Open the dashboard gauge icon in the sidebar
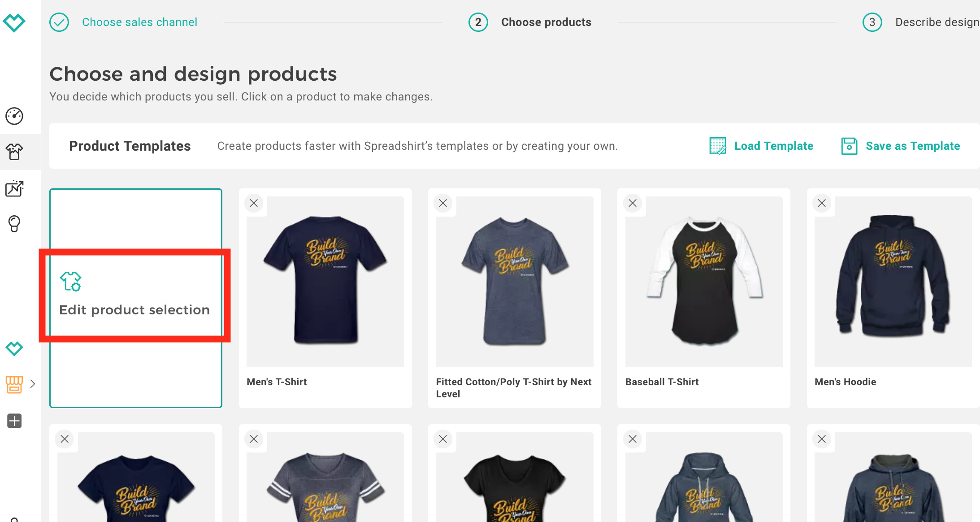This screenshot has height=522, width=980. coord(14,116)
